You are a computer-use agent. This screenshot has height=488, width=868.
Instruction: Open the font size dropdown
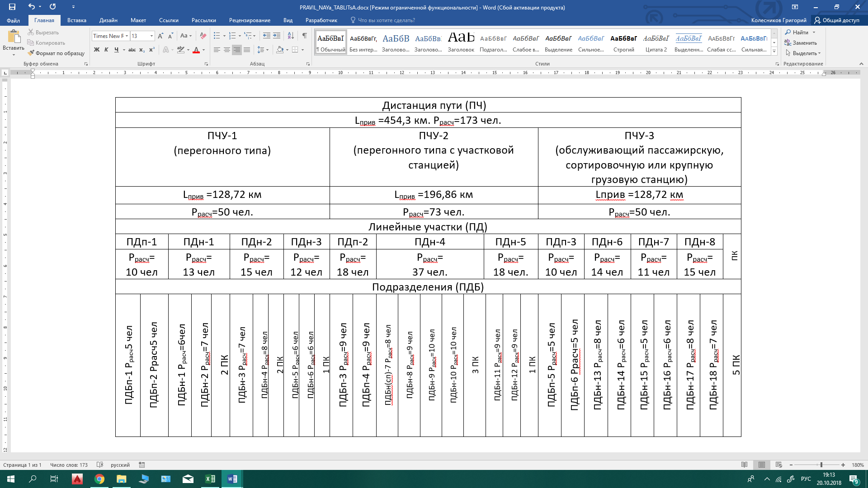[151, 36]
